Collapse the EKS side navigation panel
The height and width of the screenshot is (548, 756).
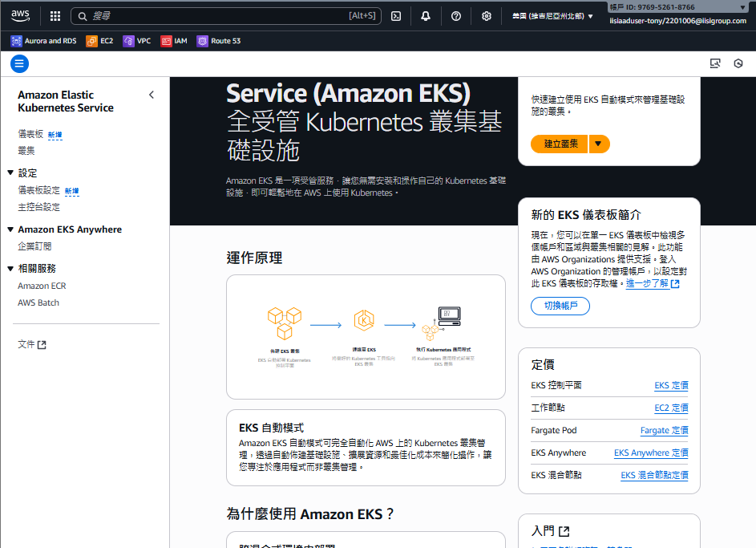[x=152, y=95]
